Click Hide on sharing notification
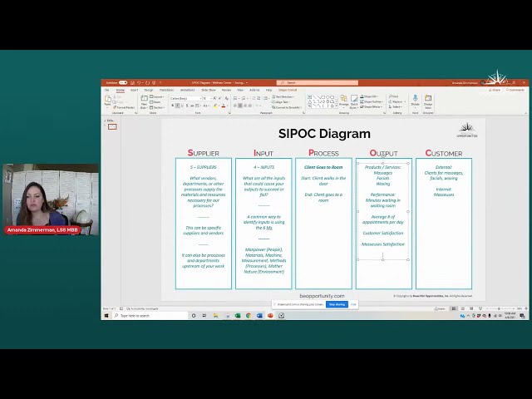The image size is (532, 399). [353, 304]
